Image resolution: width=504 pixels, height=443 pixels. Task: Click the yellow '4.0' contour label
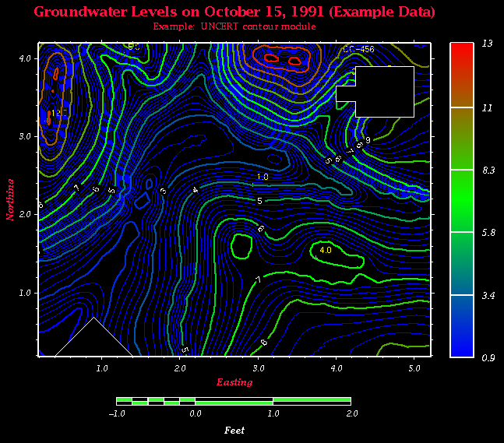click(x=326, y=250)
